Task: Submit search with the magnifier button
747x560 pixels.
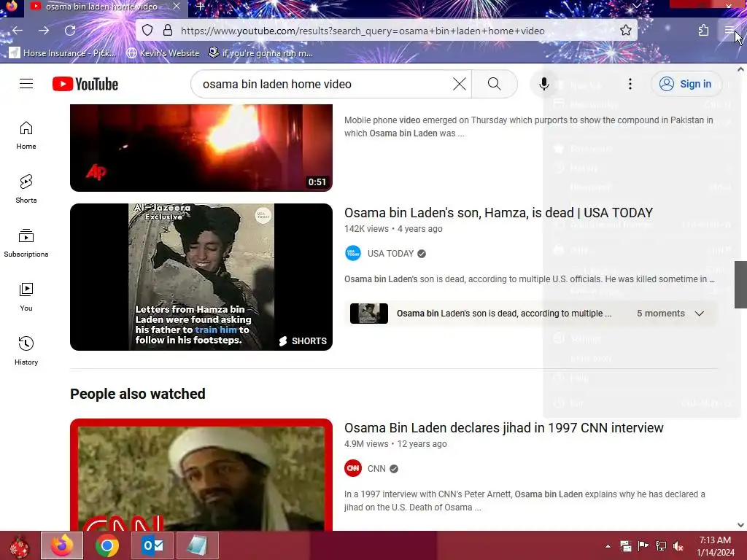Action: point(495,84)
